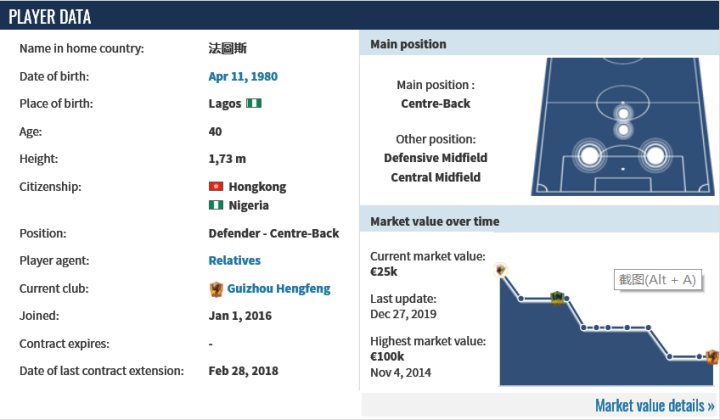This screenshot has height=420, width=720.
Task: Click the green club crest on the value chart
Action: (x=558, y=297)
